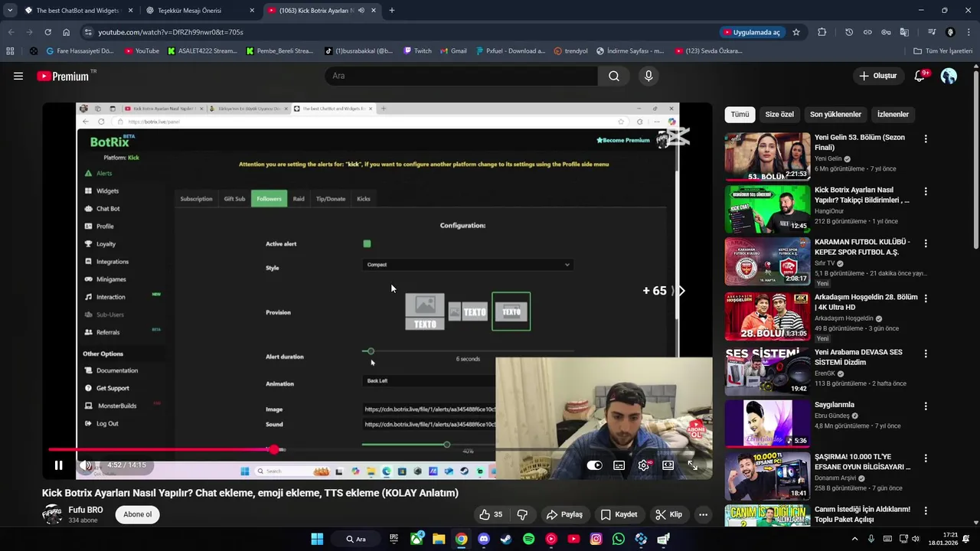The width and height of the screenshot is (980, 551).
Task: Go to the browser home page
Action: click(67, 32)
